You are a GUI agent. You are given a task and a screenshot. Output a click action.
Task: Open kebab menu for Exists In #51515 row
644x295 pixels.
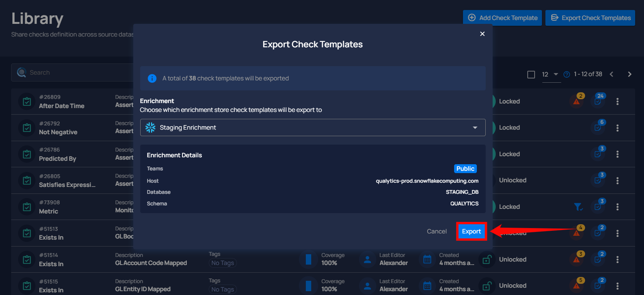coord(617,286)
